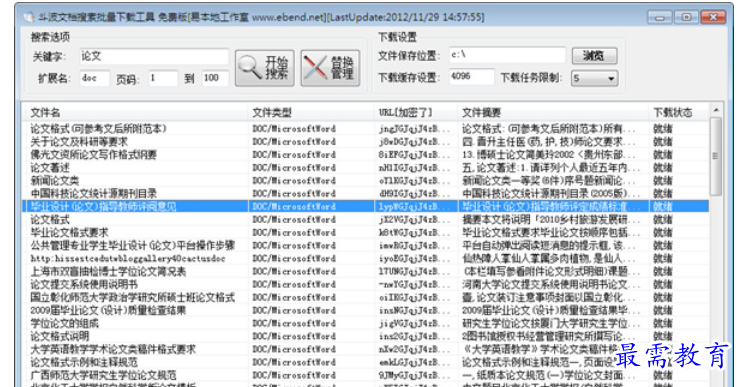Select row 公共管理专业学生毕业设计(论文)平台操作步骤
737x387 pixels.
point(366,245)
